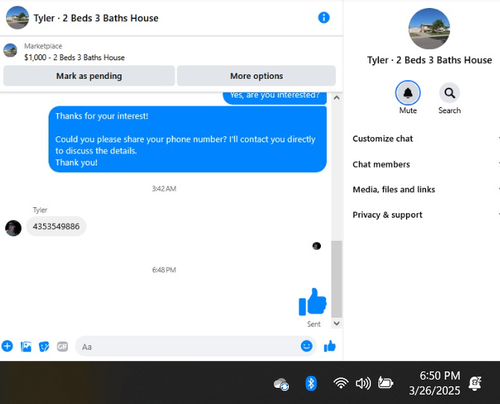Open conversation information via blue info icon
The image size is (500, 404).
(x=324, y=18)
